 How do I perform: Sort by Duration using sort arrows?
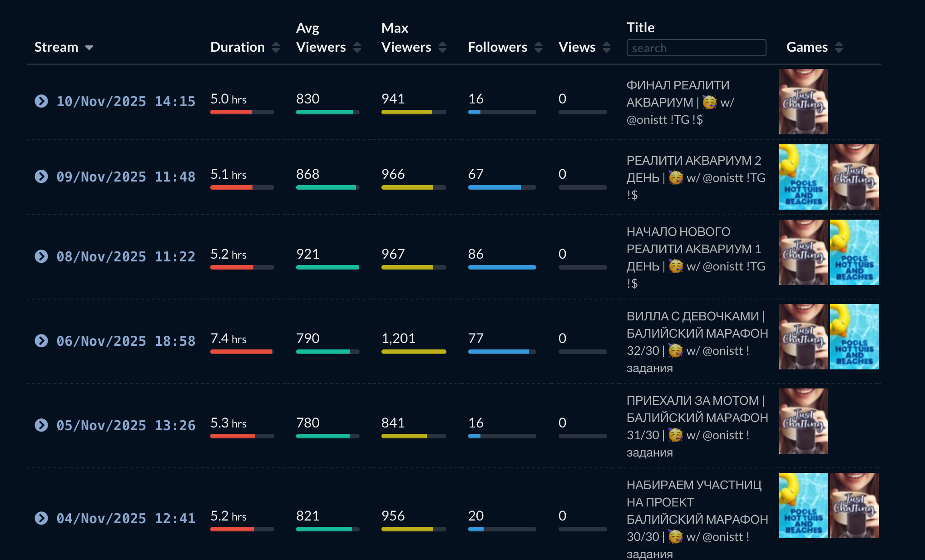click(276, 47)
